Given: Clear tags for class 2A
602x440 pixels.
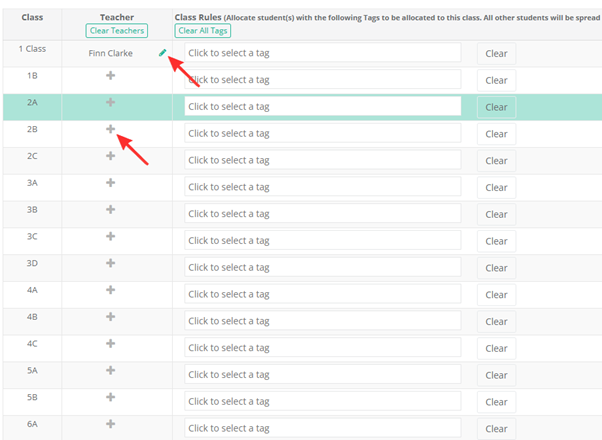Looking at the screenshot, I should 496,108.
